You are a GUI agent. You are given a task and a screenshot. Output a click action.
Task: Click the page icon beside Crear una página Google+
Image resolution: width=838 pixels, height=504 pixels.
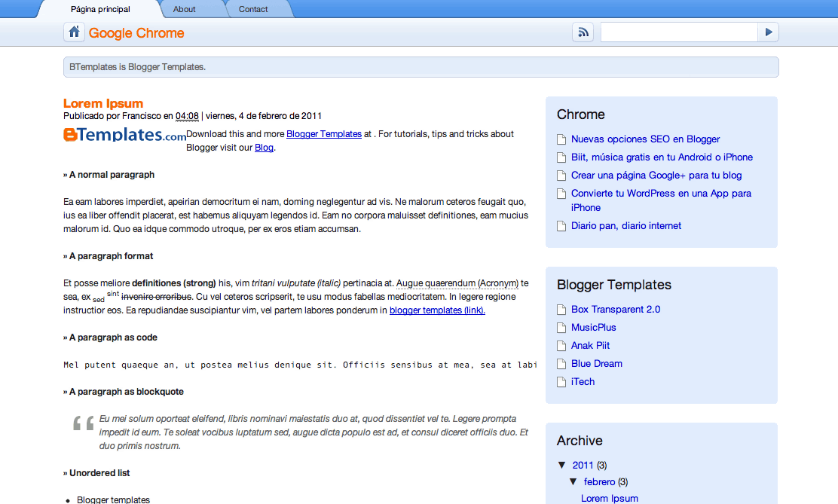[561, 176]
